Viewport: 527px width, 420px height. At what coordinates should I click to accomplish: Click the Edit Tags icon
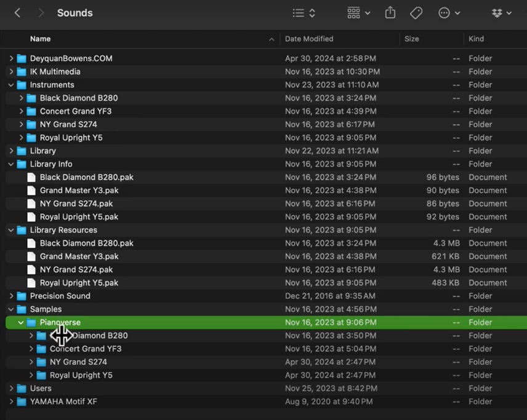point(416,13)
